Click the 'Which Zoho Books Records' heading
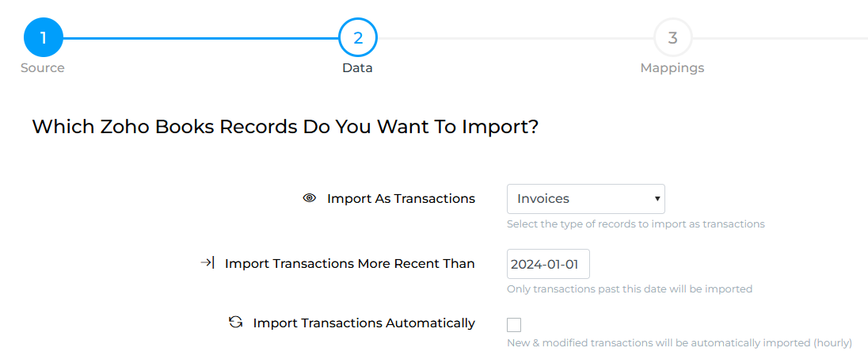 285,127
